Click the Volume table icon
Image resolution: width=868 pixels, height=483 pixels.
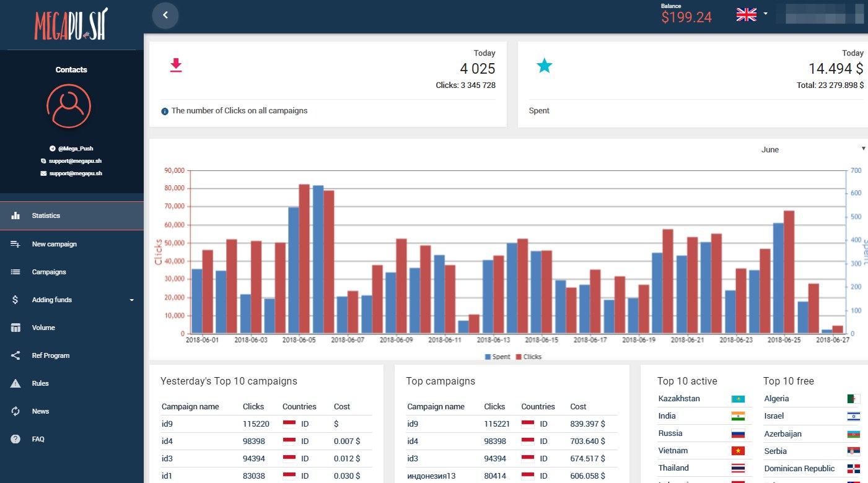point(16,328)
